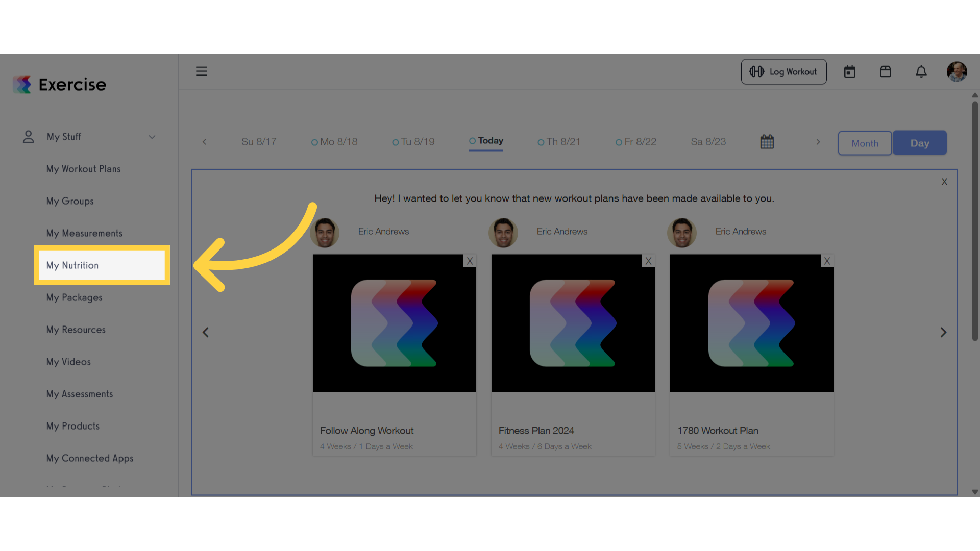This screenshot has width=980, height=551.
Task: Select Tu 8/19 date tab
Action: click(x=413, y=142)
